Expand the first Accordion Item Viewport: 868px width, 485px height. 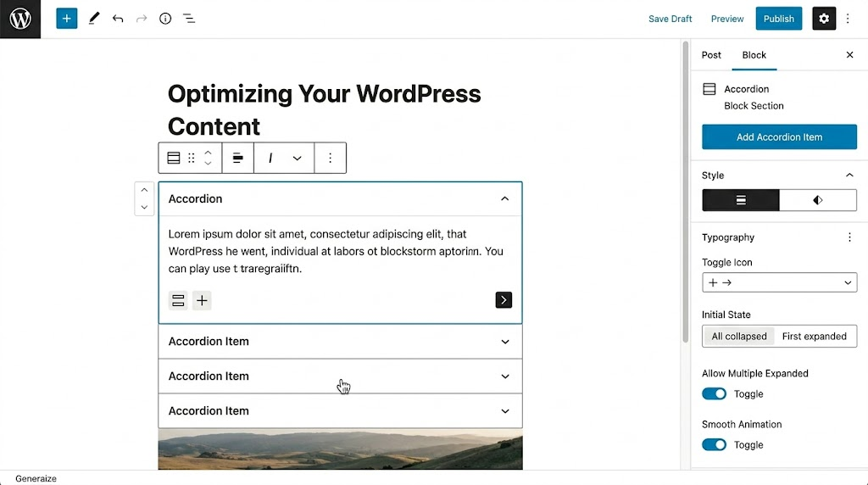[x=505, y=342]
